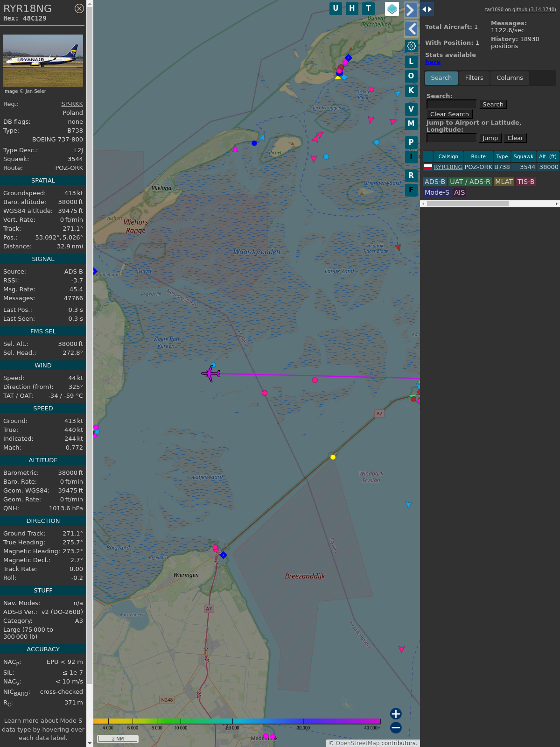Zoom out with the minus button

396,728
